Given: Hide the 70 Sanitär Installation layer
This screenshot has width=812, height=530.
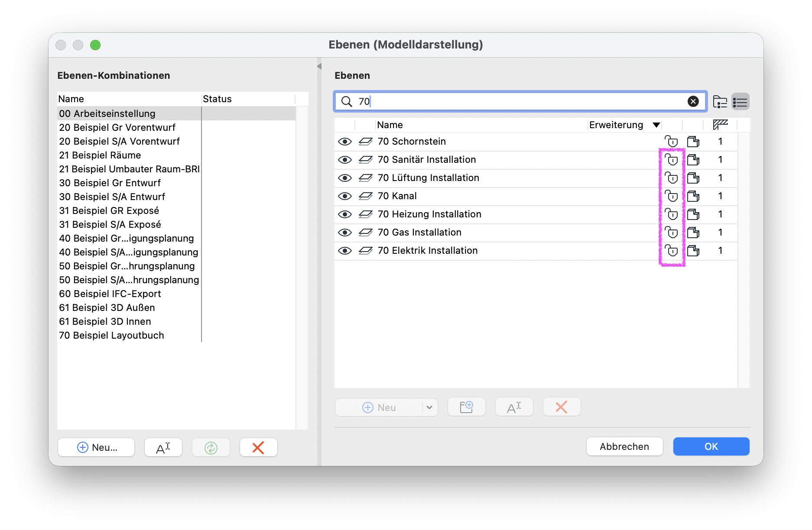Looking at the screenshot, I should 345,160.
